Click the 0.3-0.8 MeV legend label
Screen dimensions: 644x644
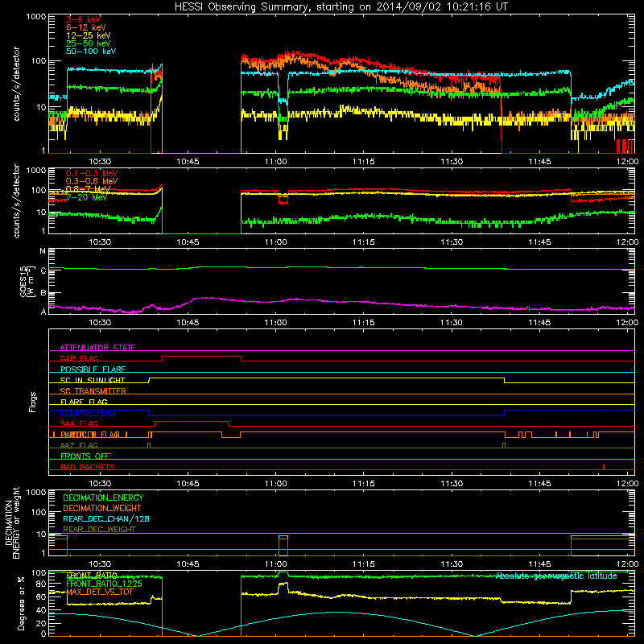coord(92,181)
